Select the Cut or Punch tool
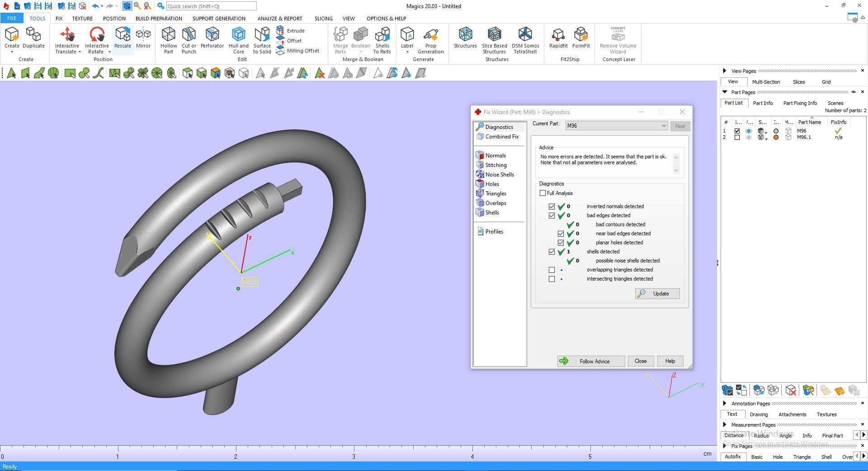Screen dimensions: 868x471 point(189,40)
